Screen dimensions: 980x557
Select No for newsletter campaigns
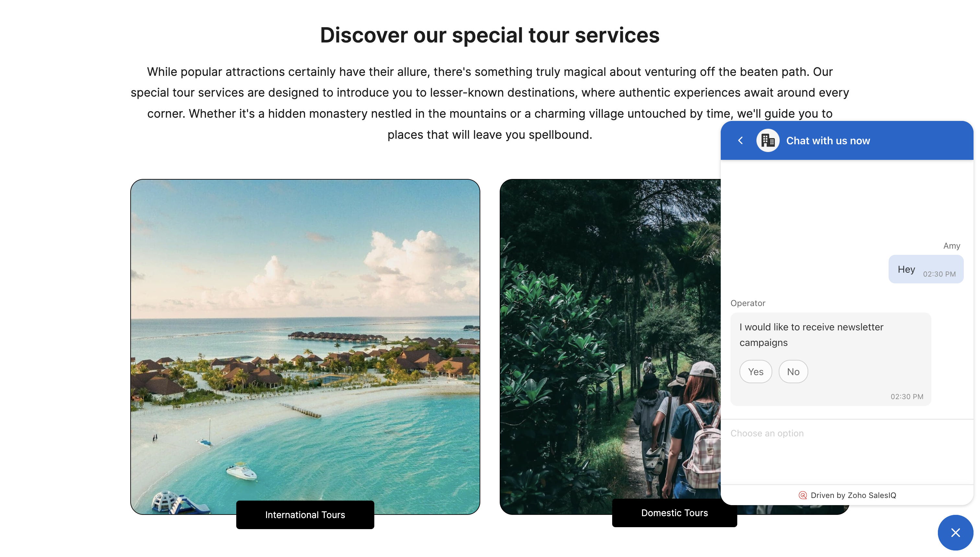pos(793,372)
